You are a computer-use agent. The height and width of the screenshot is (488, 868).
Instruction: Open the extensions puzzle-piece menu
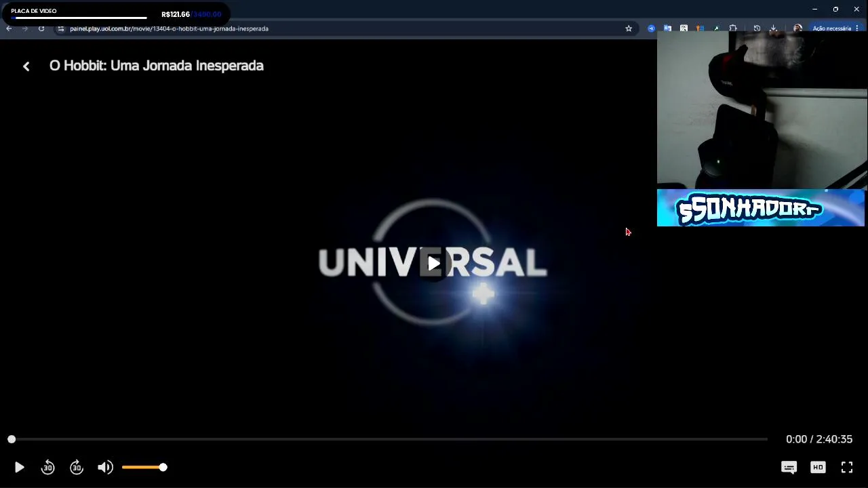(x=733, y=28)
